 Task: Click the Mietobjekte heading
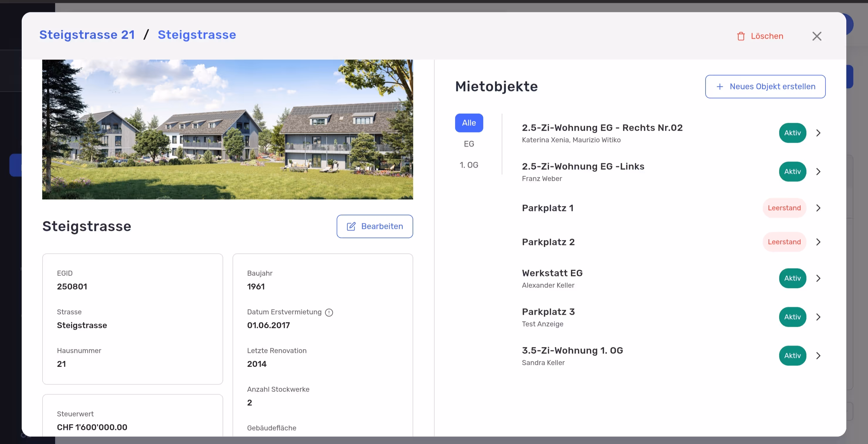pos(496,86)
